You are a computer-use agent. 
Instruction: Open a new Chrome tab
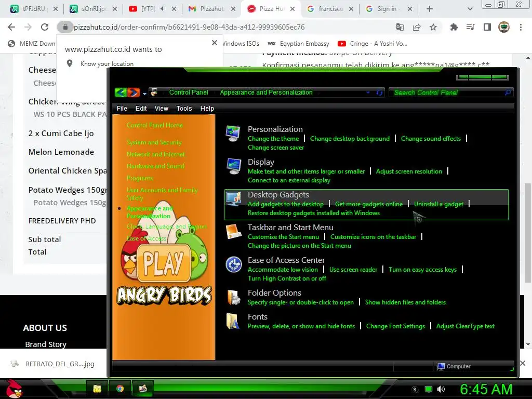tap(430, 9)
